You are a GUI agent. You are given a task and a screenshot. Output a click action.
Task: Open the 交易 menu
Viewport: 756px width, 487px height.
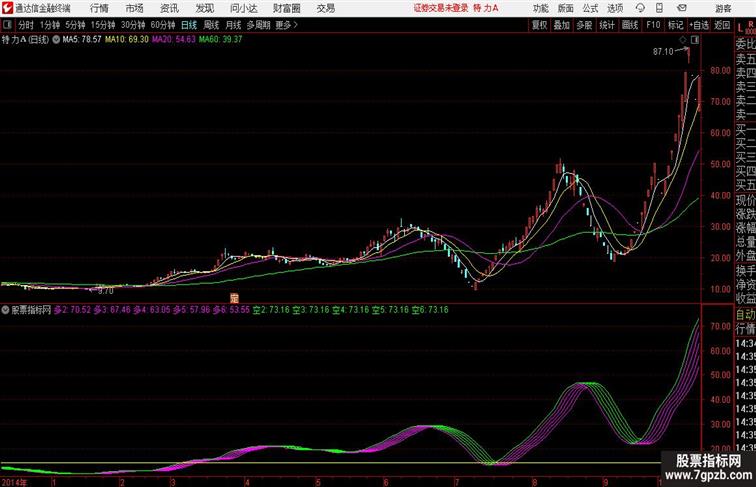tap(325, 8)
